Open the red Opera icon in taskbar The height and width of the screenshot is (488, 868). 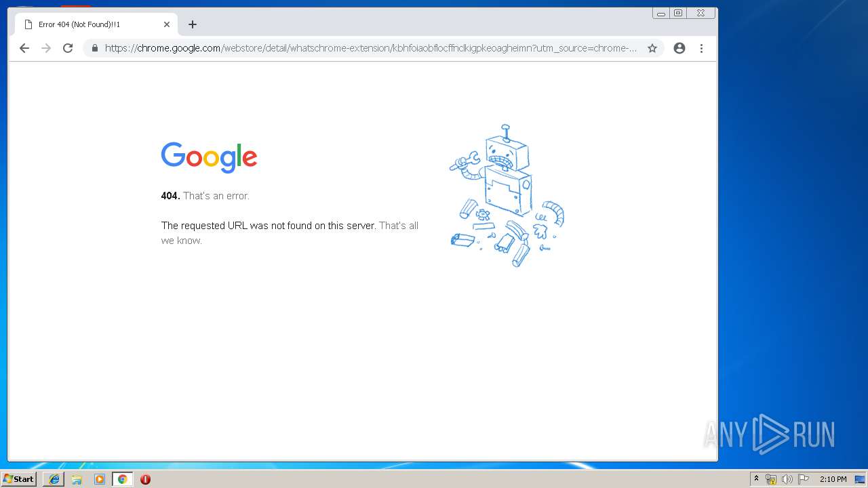point(145,479)
